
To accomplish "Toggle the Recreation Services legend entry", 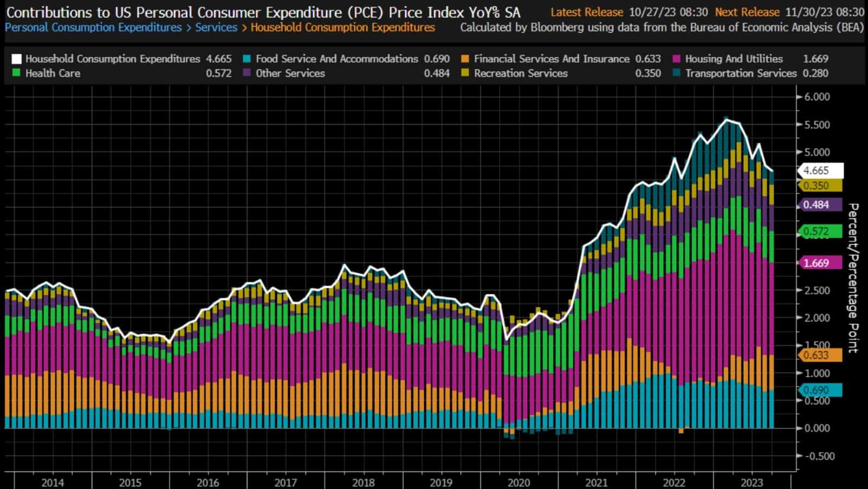I will 520,73.
